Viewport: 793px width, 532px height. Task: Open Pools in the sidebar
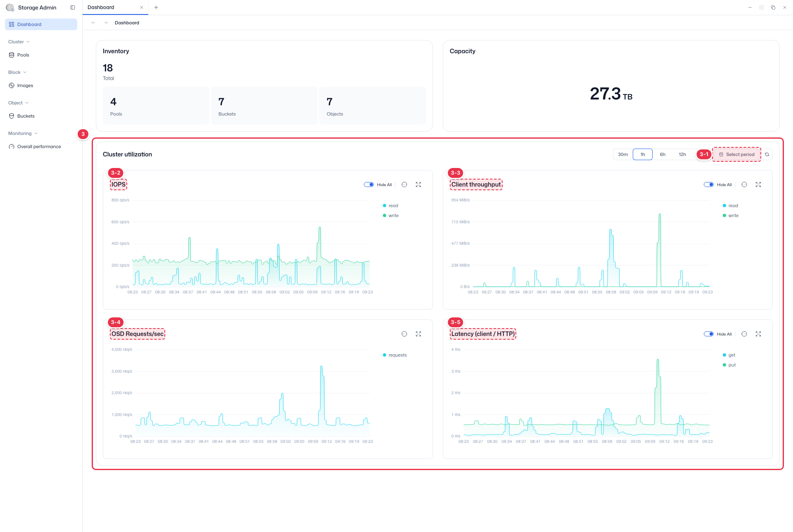[41, 55]
